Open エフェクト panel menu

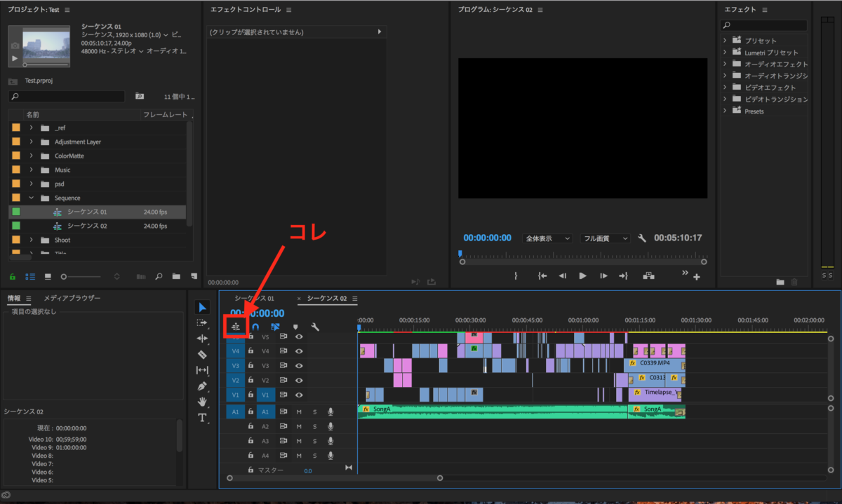click(x=765, y=10)
